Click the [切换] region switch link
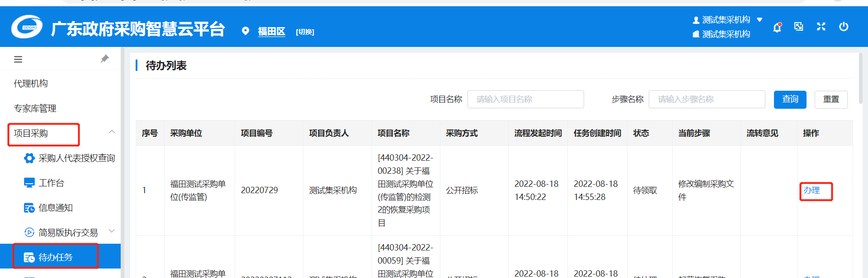 tap(305, 32)
